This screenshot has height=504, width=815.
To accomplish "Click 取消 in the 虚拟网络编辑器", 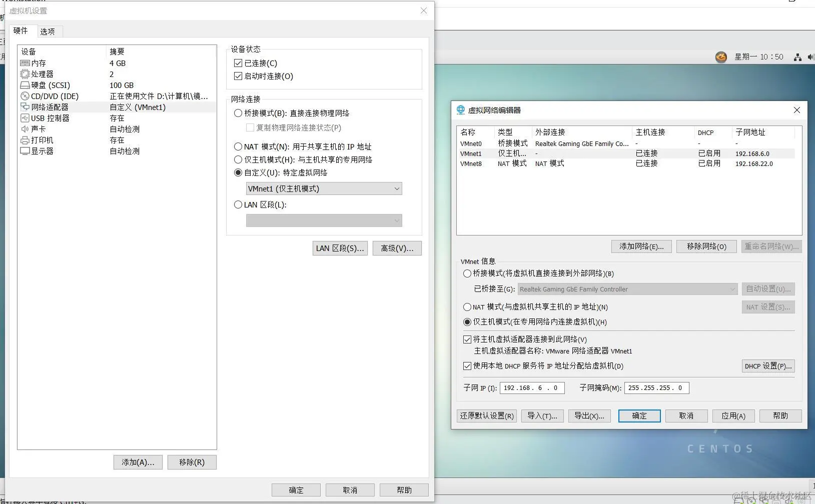I will click(686, 415).
